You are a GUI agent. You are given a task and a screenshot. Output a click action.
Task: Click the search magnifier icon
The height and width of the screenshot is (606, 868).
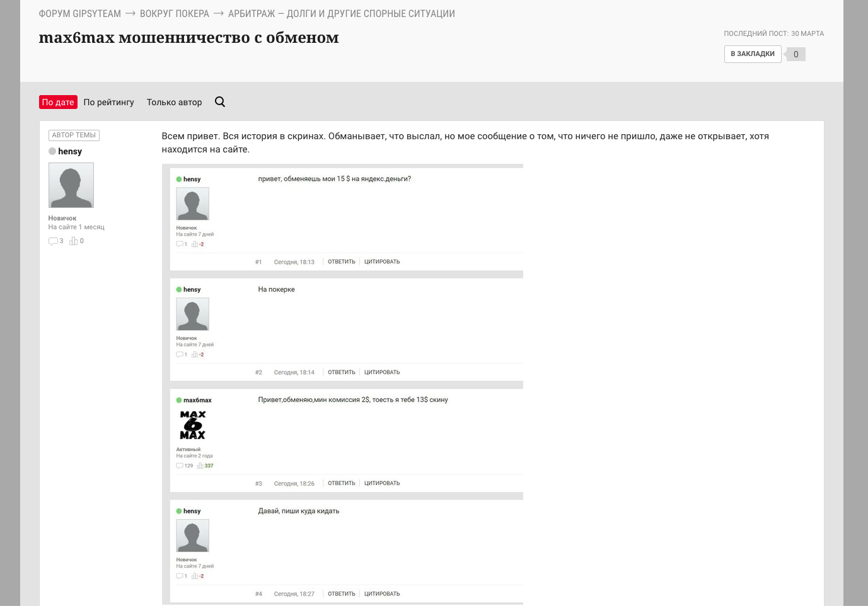click(220, 102)
